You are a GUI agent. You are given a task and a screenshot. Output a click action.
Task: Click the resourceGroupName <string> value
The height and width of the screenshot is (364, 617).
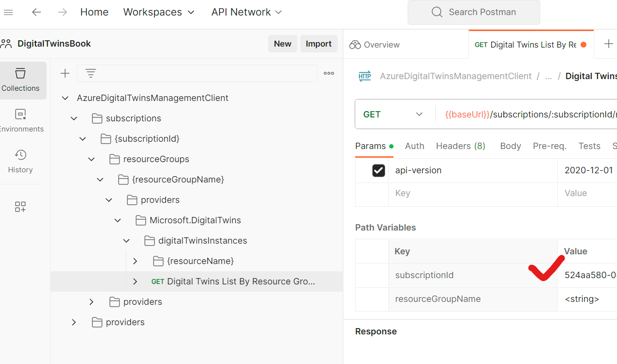[587, 299]
